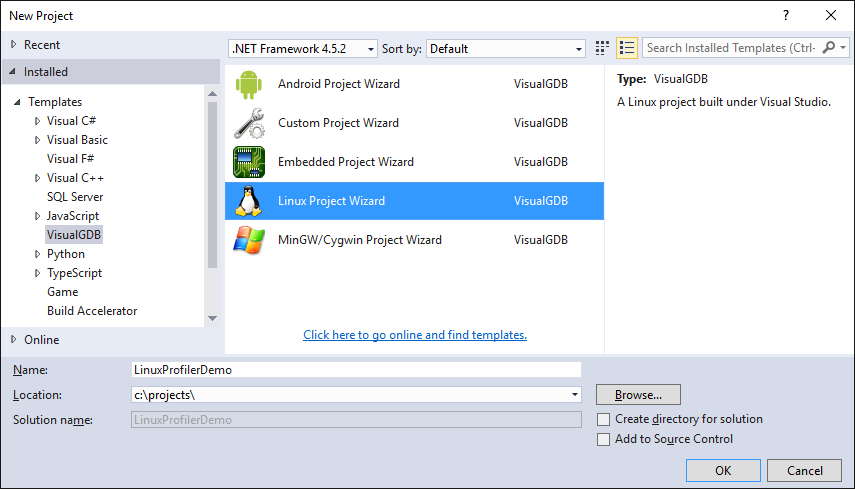Image resolution: width=855 pixels, height=489 pixels.
Task: Select Custom Project Wizard template
Action: (414, 123)
